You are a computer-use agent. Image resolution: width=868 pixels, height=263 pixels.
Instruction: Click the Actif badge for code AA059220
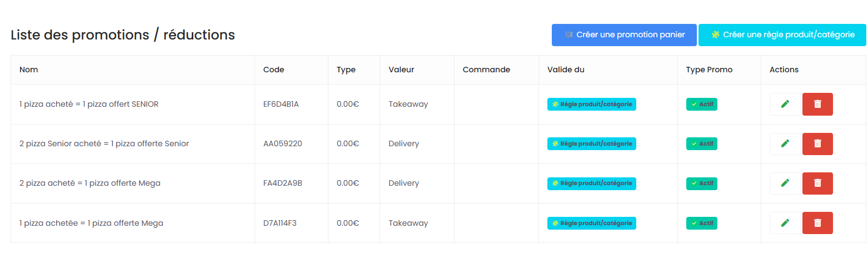[701, 143]
